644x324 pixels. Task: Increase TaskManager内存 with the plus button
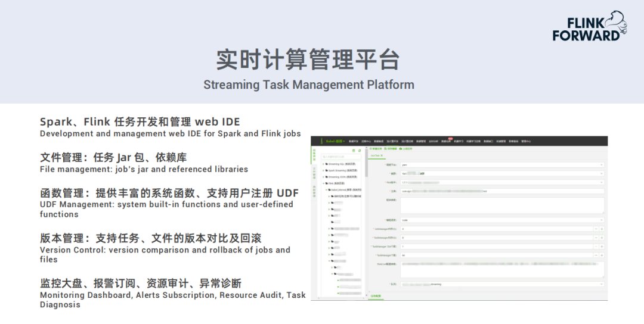coord(602,238)
